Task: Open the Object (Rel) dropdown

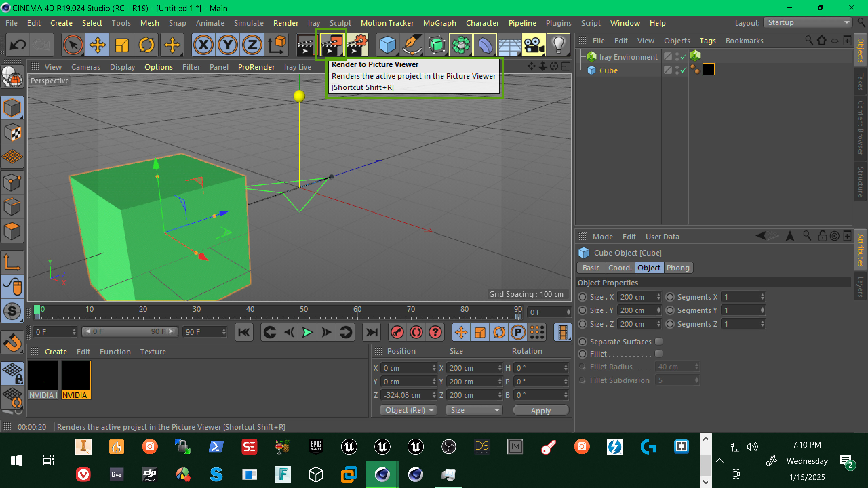Action: pyautogui.click(x=408, y=410)
